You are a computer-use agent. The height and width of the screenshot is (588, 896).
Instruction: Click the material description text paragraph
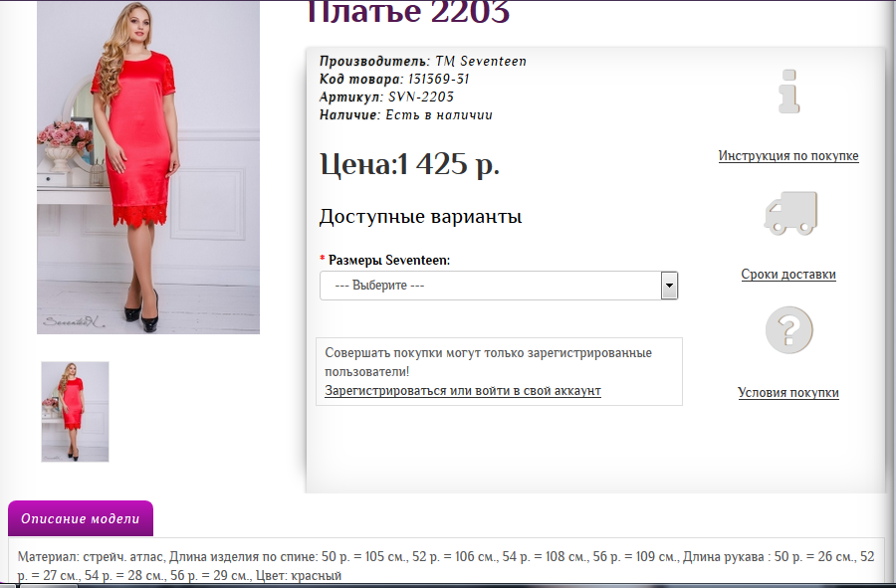click(x=446, y=566)
